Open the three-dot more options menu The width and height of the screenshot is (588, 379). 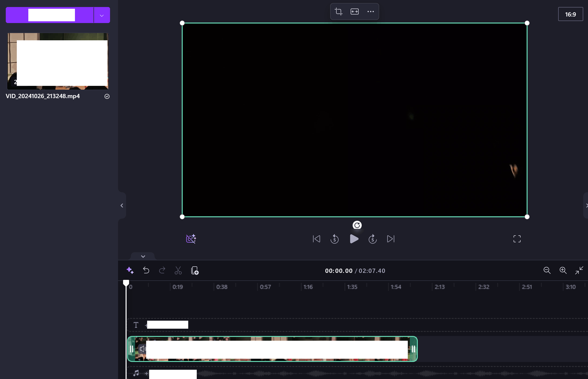[x=370, y=12]
